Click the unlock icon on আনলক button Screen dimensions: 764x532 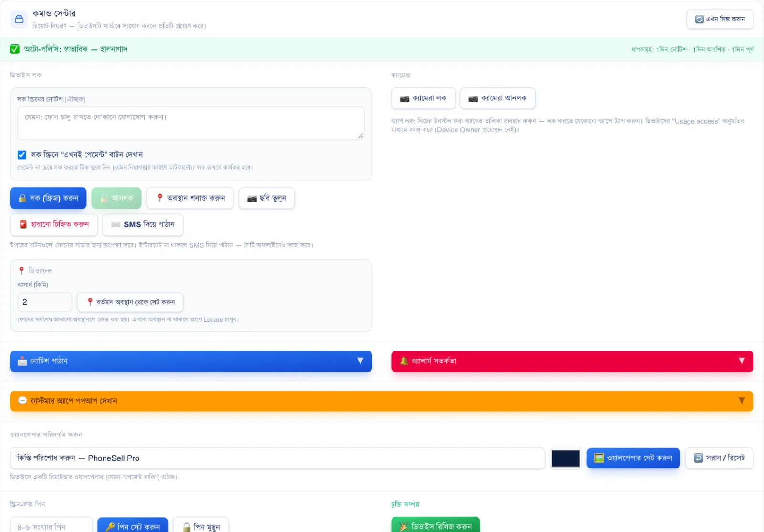tap(104, 198)
